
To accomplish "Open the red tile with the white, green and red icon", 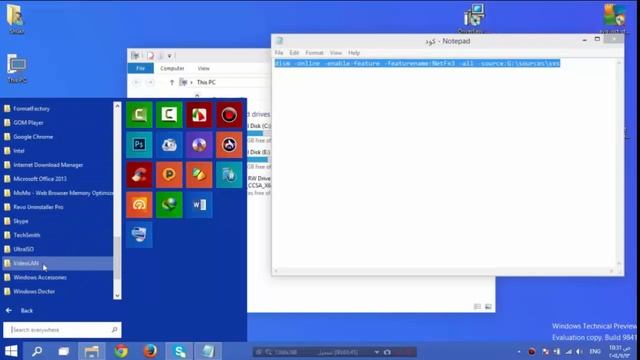I will click(199, 115).
